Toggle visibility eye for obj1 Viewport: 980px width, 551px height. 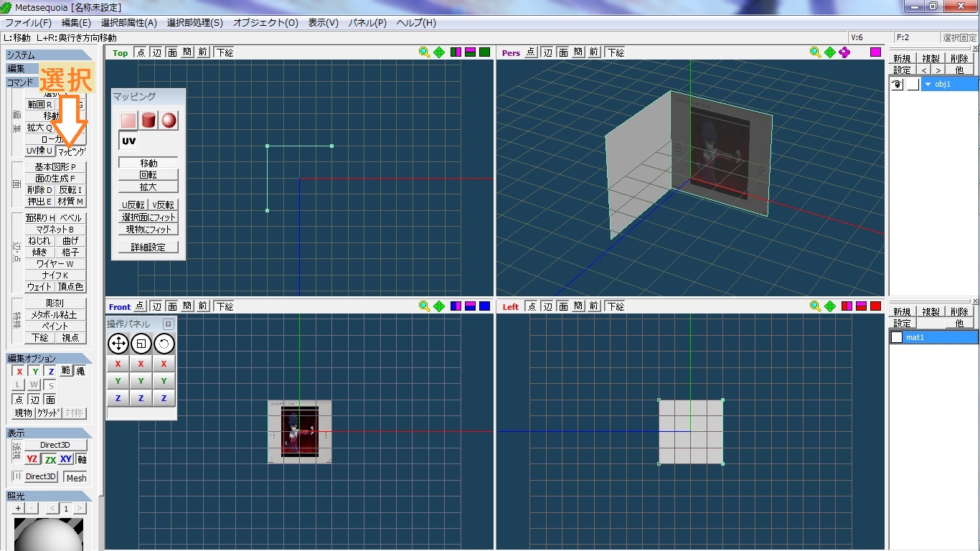[897, 84]
